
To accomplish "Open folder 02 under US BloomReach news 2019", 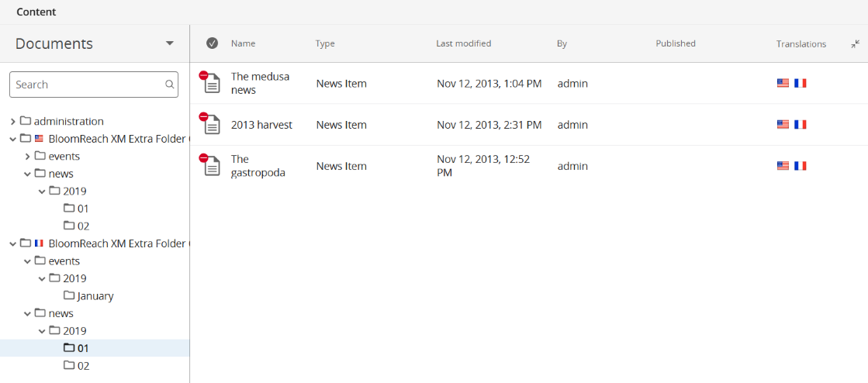I will coord(83,226).
